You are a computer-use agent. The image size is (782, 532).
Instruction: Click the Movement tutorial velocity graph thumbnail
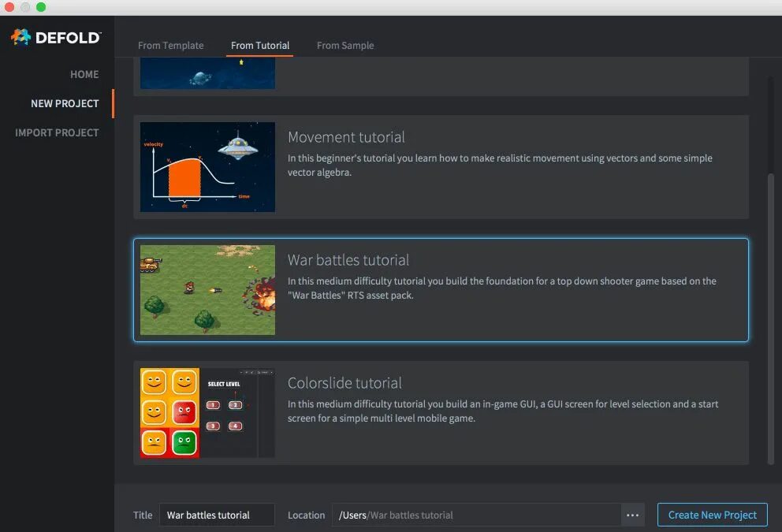[x=207, y=167]
